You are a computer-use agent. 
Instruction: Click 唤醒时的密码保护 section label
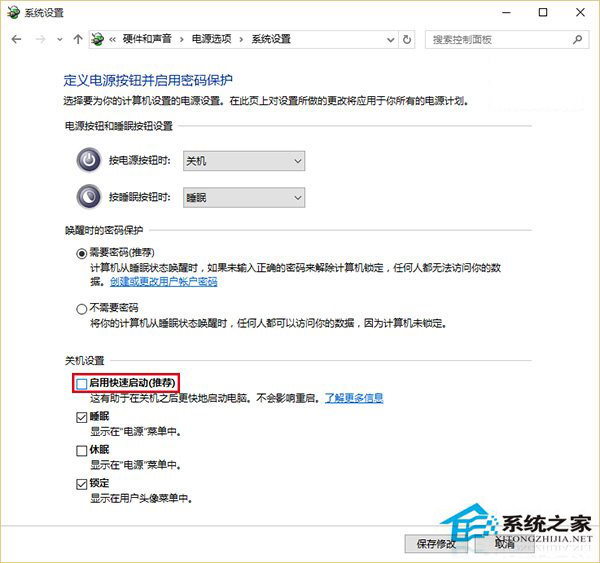coord(104,230)
